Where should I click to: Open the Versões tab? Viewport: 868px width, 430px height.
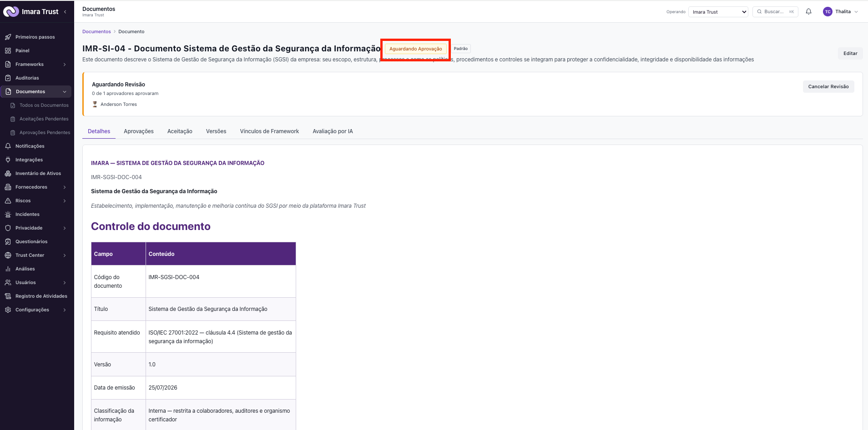216,131
